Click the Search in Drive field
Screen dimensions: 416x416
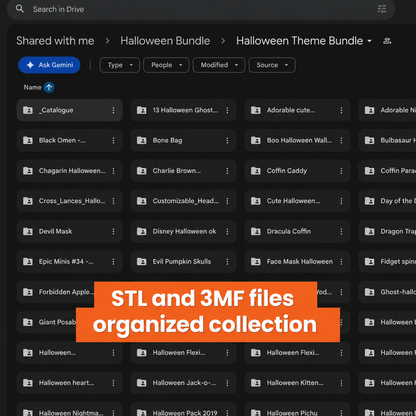(201, 9)
